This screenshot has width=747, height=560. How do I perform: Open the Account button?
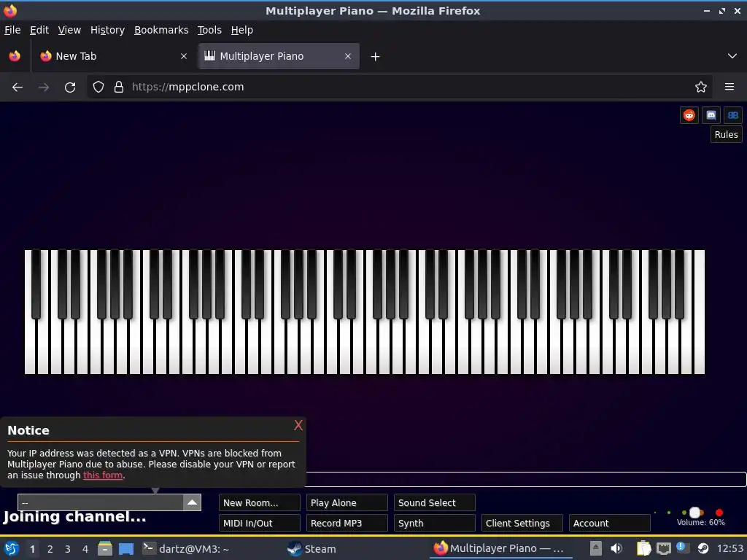[x=610, y=524]
